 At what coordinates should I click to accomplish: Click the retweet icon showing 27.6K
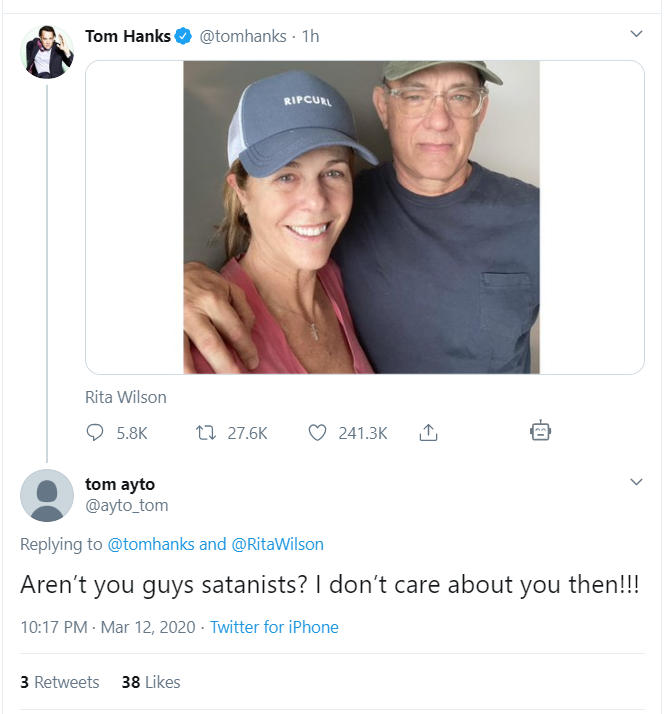pyautogui.click(x=208, y=433)
